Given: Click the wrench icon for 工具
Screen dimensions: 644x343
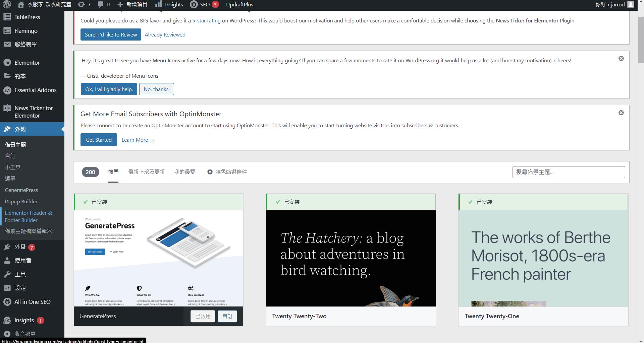Looking at the screenshot, I should point(7,274).
